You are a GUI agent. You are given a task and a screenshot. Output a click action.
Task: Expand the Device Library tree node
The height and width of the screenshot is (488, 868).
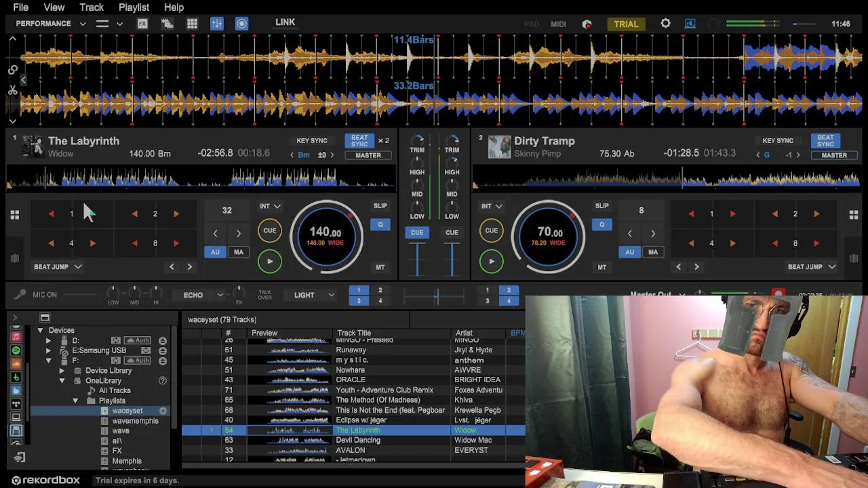click(62, 371)
